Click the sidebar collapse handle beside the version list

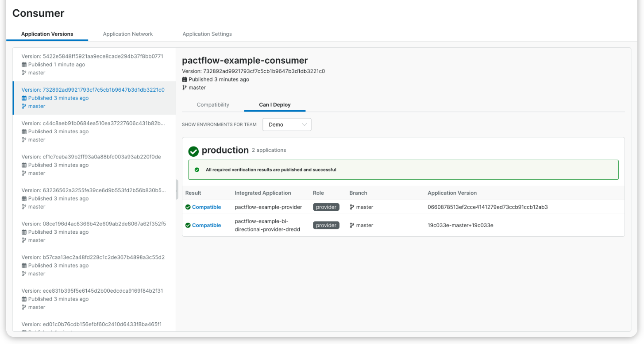[x=177, y=189]
